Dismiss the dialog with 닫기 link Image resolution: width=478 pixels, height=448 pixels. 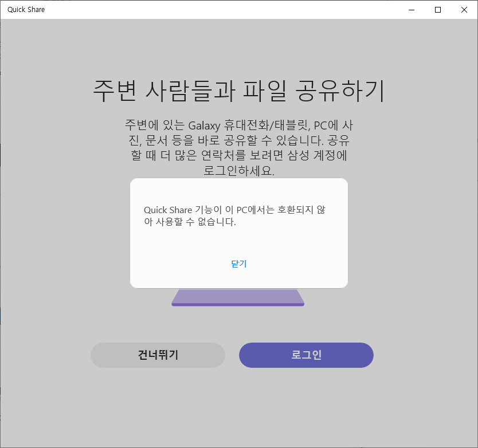click(238, 264)
